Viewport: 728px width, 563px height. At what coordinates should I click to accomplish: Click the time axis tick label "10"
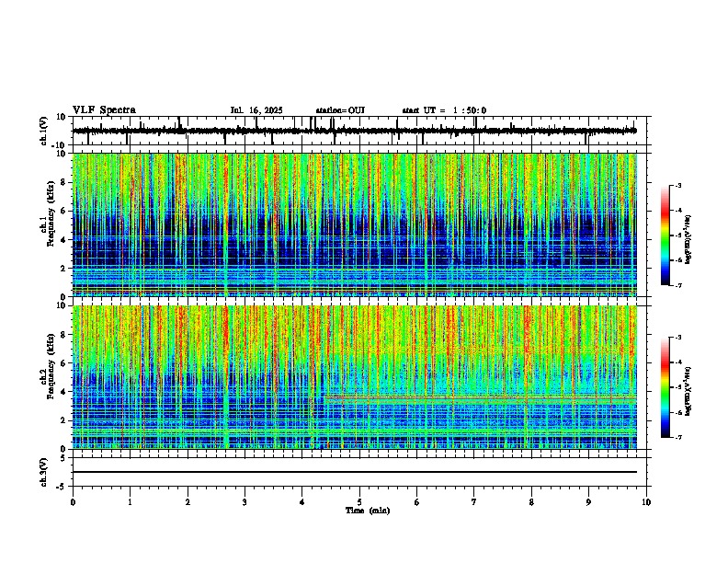(x=646, y=502)
